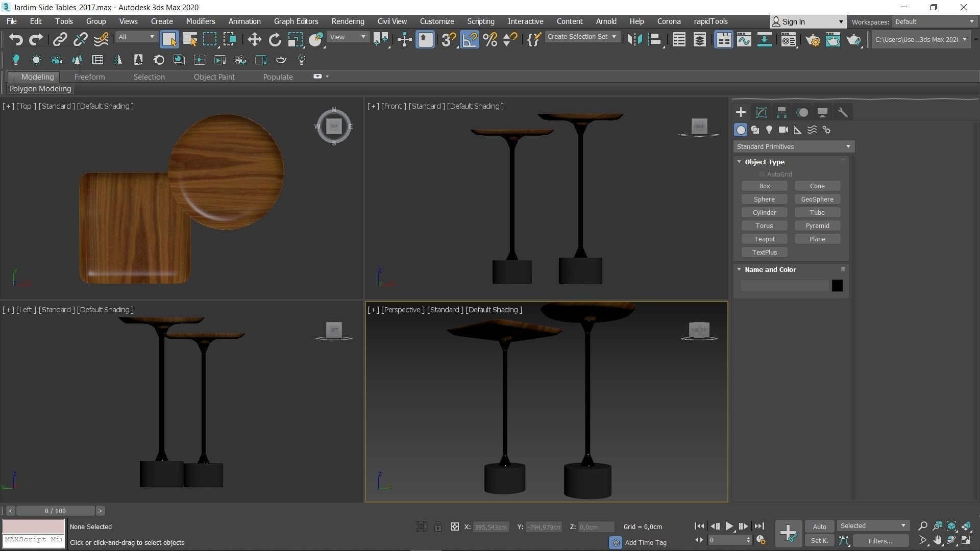The height and width of the screenshot is (551, 980).
Task: Click the TextPlus button
Action: [764, 253]
